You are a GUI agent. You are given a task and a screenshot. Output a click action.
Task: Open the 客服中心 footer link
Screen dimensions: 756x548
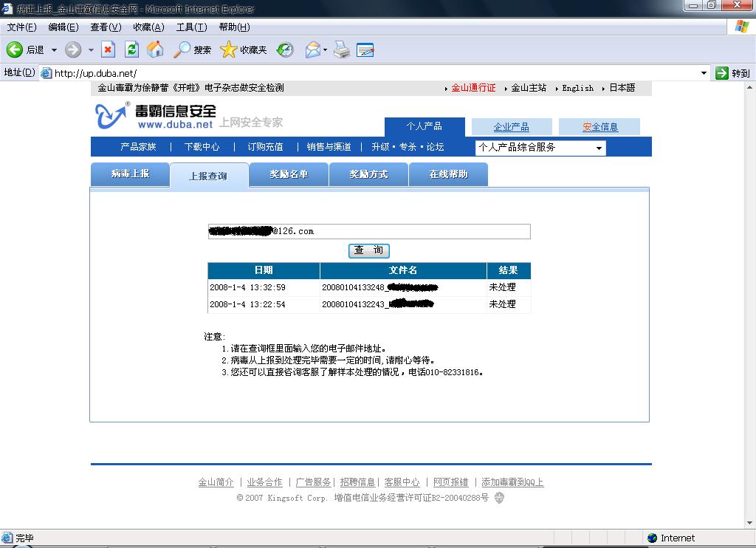tap(402, 482)
